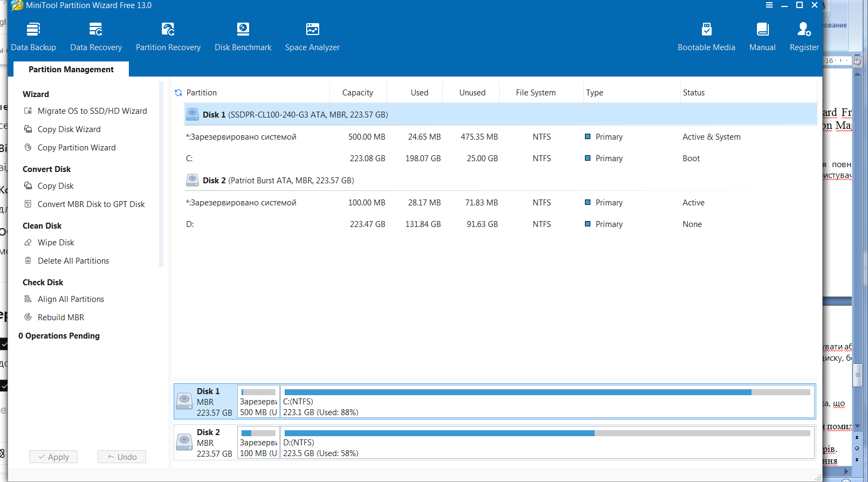The height and width of the screenshot is (482, 868).
Task: Refresh the partition list icon
Action: click(178, 93)
